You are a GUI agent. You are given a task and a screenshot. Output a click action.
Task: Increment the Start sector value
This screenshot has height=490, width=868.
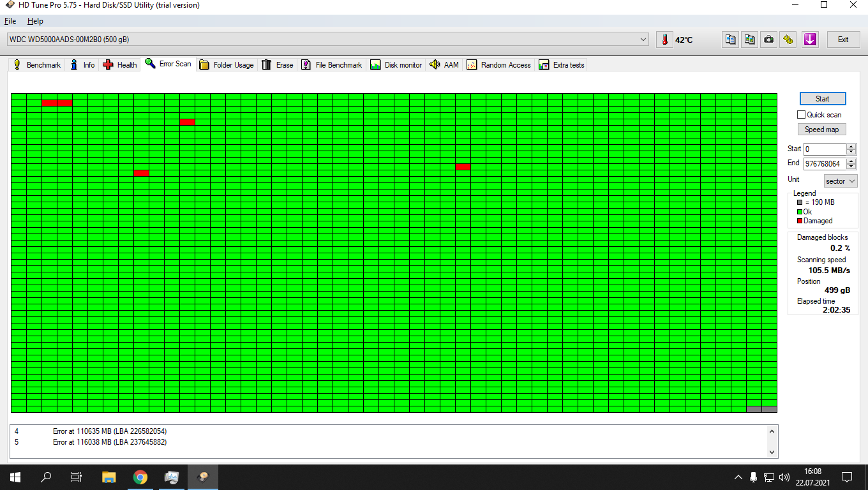[x=851, y=147]
